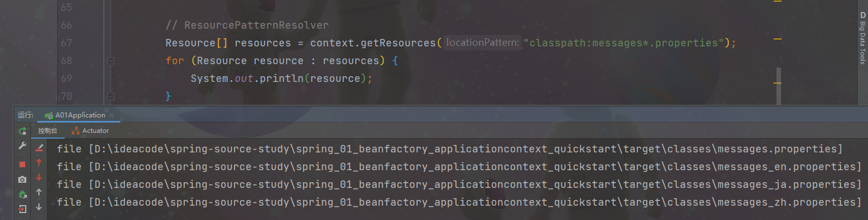This screenshot has height=220, width=868.
Task: Click the exit icon in run toolbar
Action: tap(22, 209)
